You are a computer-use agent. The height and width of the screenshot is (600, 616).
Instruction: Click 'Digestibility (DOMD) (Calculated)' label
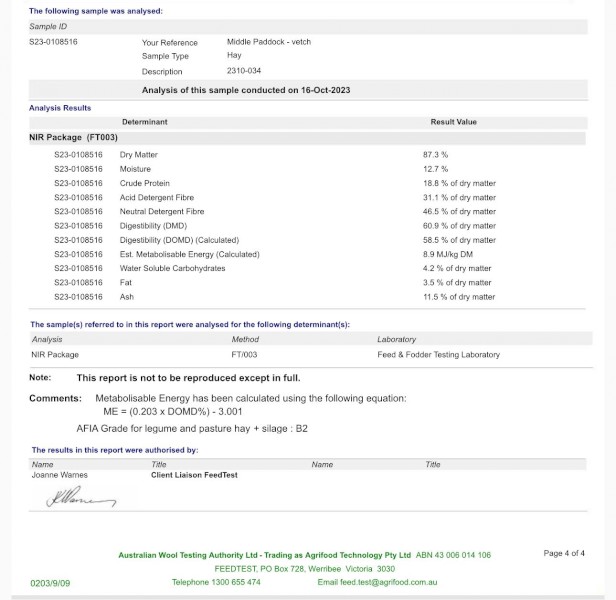pyautogui.click(x=179, y=240)
